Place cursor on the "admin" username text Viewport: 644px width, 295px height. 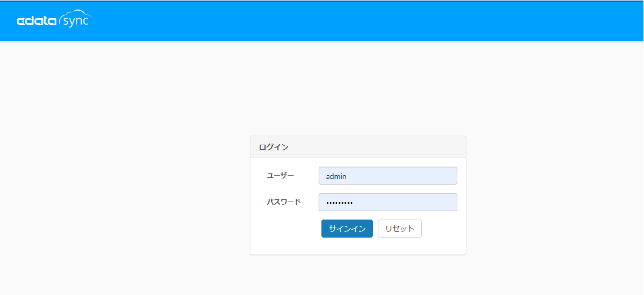336,176
